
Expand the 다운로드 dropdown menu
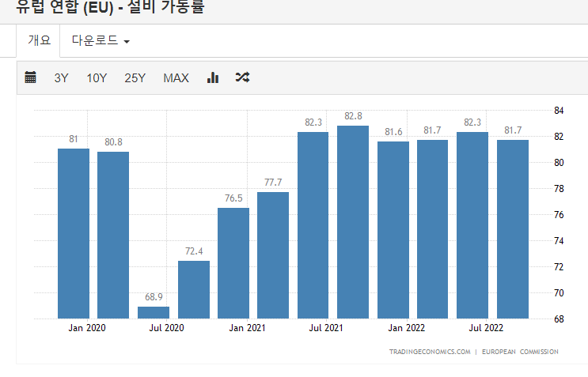pos(101,40)
